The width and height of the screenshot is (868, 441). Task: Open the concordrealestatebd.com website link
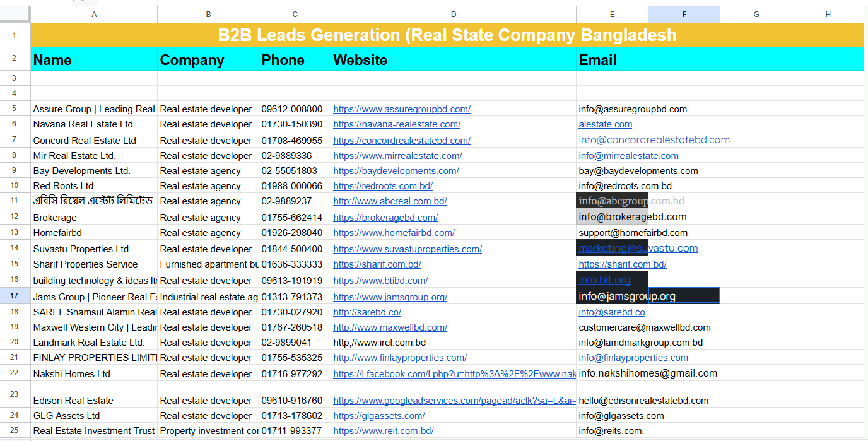(402, 141)
